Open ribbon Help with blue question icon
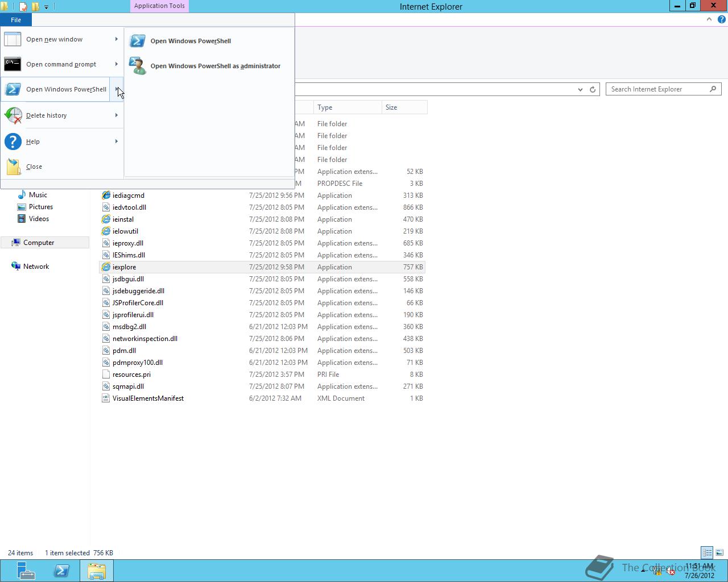Image resolution: width=728 pixels, height=582 pixels. [x=722, y=19]
